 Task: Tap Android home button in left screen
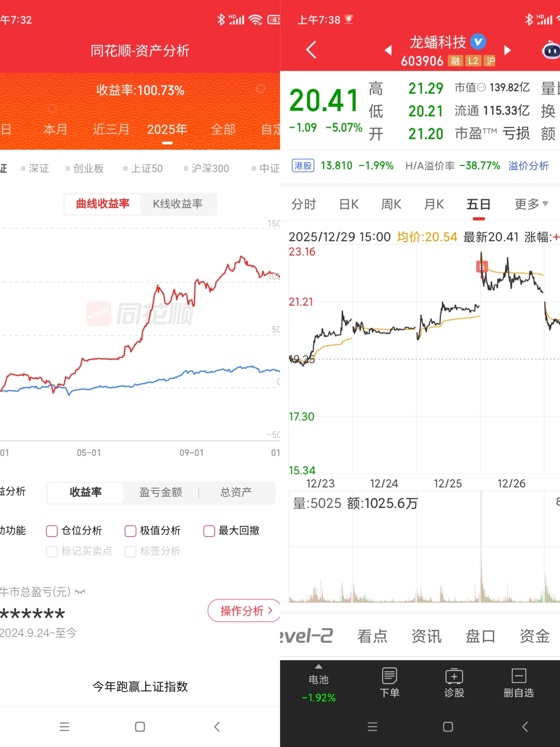coord(140,727)
